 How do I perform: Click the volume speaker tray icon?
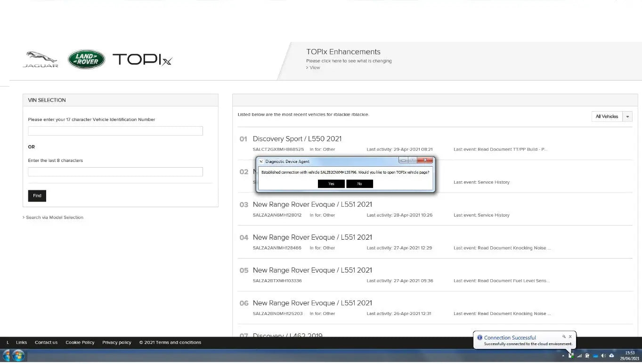point(603,356)
